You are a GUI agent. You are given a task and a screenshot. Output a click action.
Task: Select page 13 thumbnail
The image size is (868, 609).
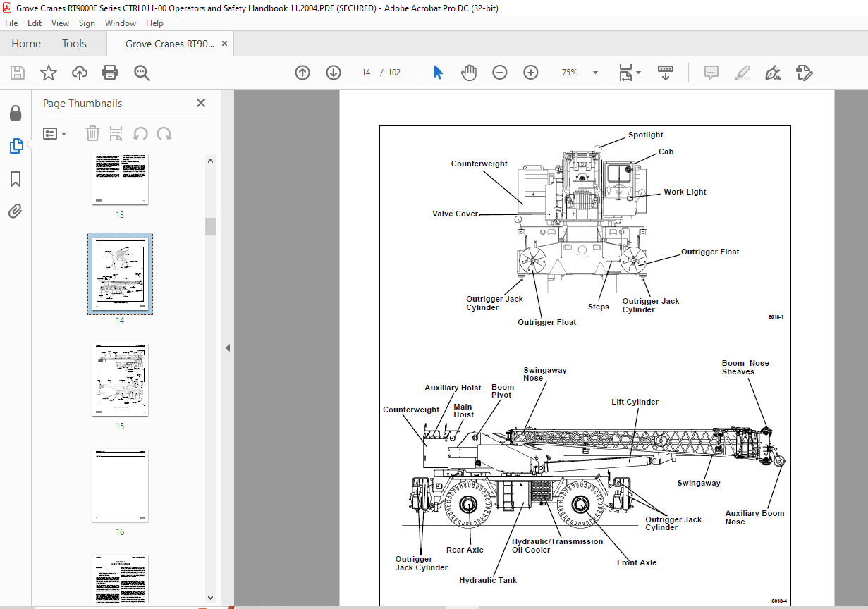point(120,179)
